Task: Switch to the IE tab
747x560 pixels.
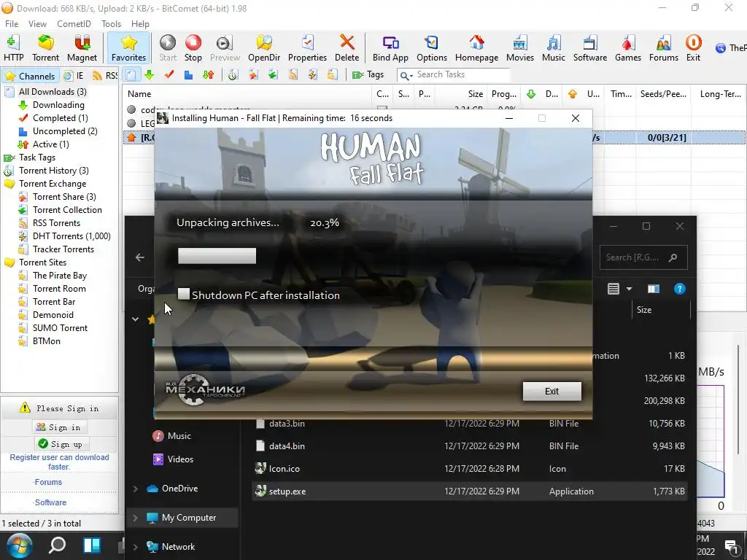Action: [x=75, y=76]
